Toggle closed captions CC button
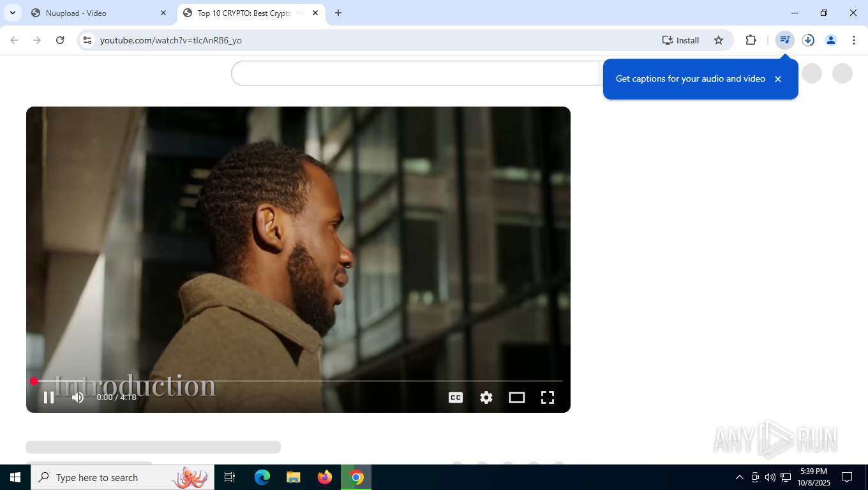Viewport: 868px width, 490px height. pyautogui.click(x=456, y=397)
